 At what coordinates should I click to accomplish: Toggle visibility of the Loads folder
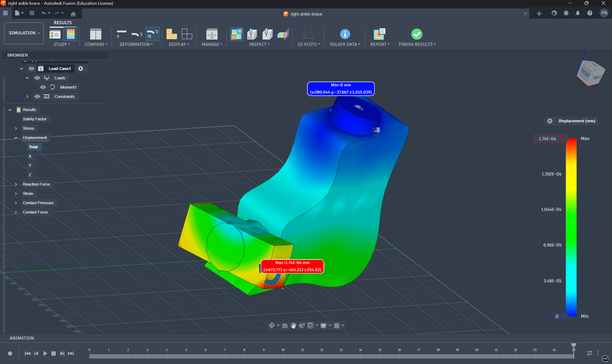(x=37, y=78)
